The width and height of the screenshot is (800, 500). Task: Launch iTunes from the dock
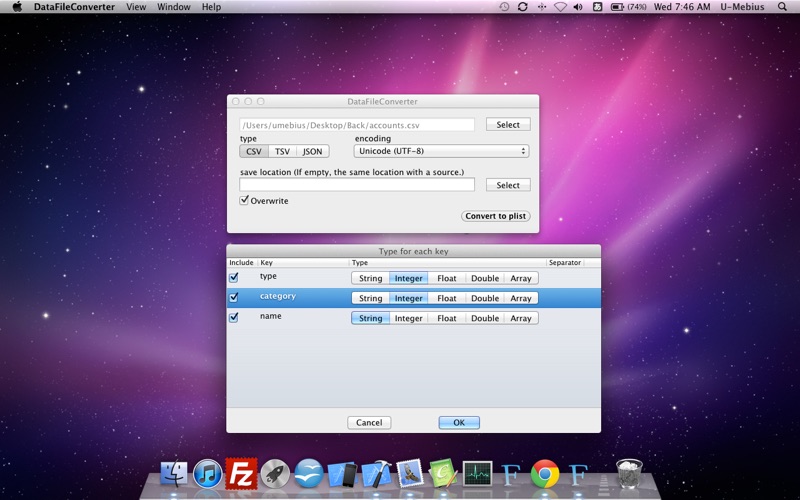(207, 472)
